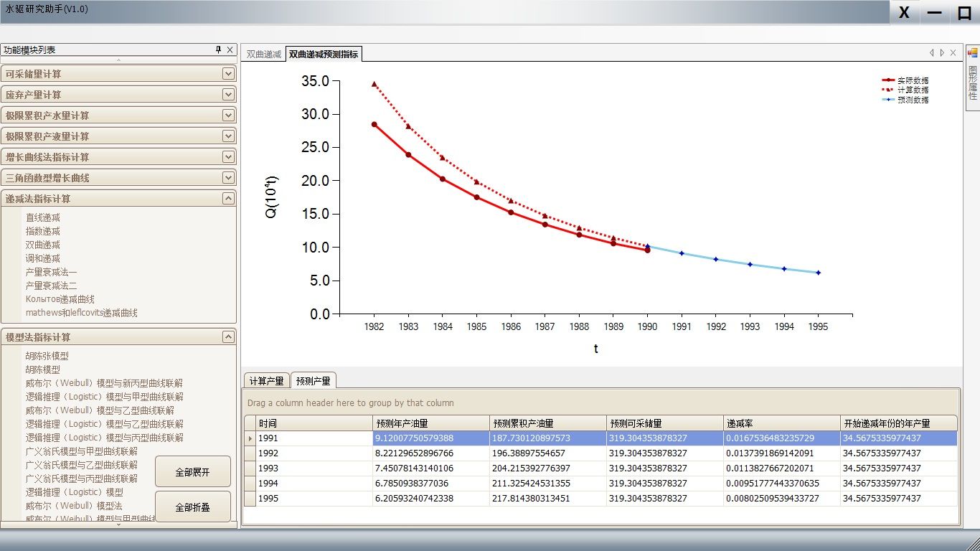
Task: Sort by the 开始递减年份的年产量 column header
Action: pos(899,423)
